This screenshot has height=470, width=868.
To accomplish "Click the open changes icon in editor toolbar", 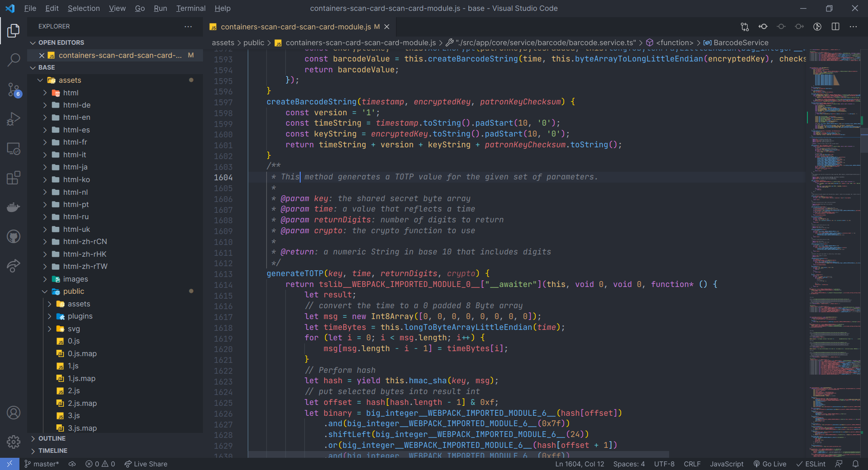I will tap(763, 27).
